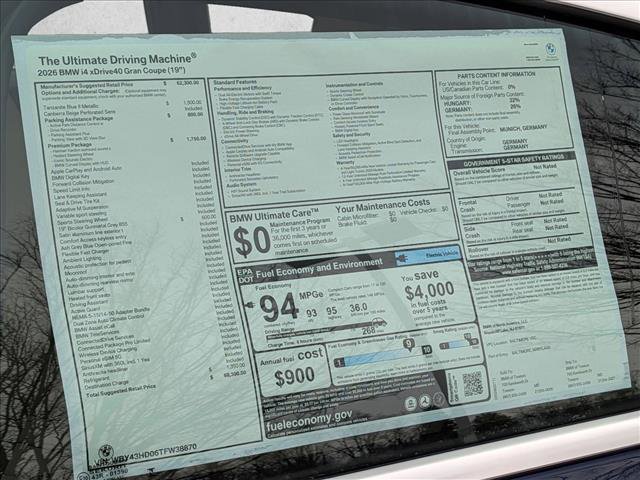The image size is (640, 480).
Task: Click the 'Lane Keeping Assistant' line
Action: pyautogui.click(x=80, y=196)
